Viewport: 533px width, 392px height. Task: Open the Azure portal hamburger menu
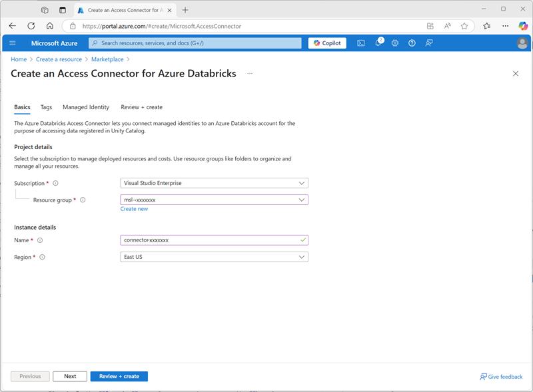click(x=13, y=43)
